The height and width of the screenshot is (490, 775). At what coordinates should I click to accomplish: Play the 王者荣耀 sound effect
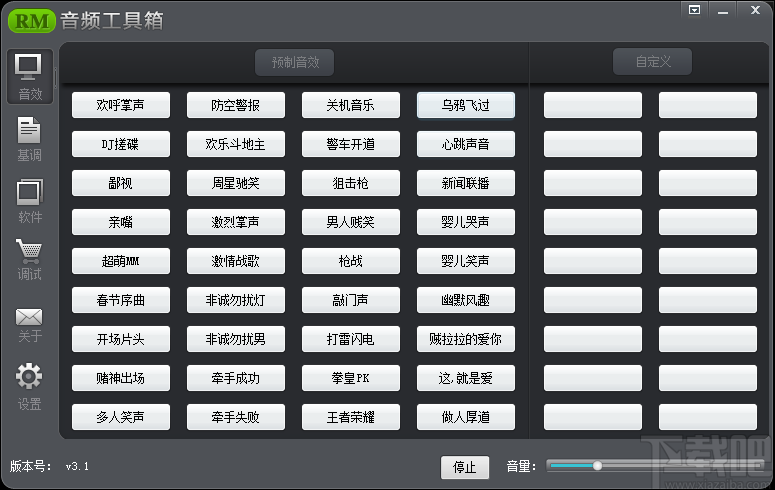coord(351,417)
